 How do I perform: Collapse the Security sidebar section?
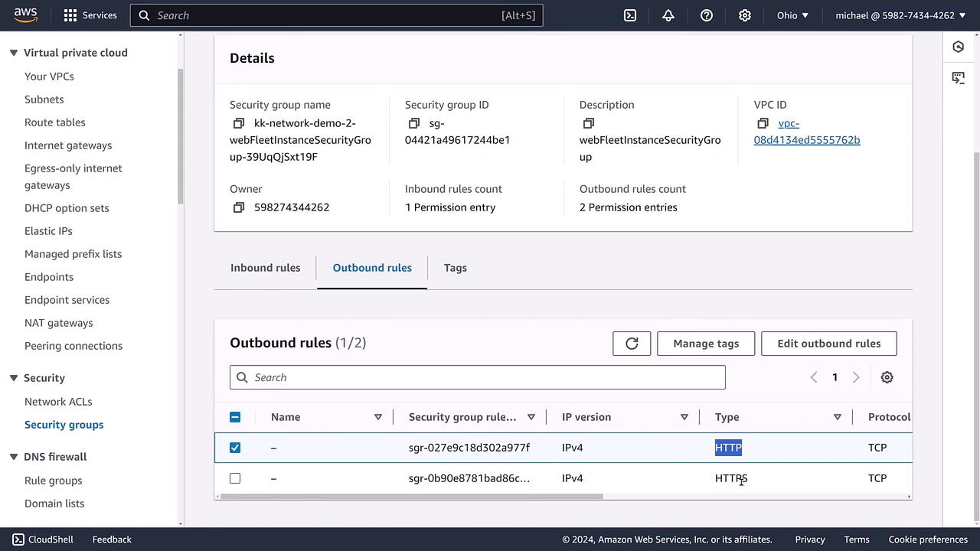(x=13, y=378)
